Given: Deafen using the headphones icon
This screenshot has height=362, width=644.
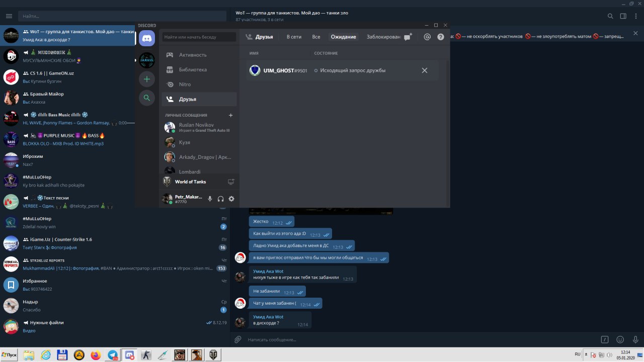Looking at the screenshot, I should click(x=220, y=199).
